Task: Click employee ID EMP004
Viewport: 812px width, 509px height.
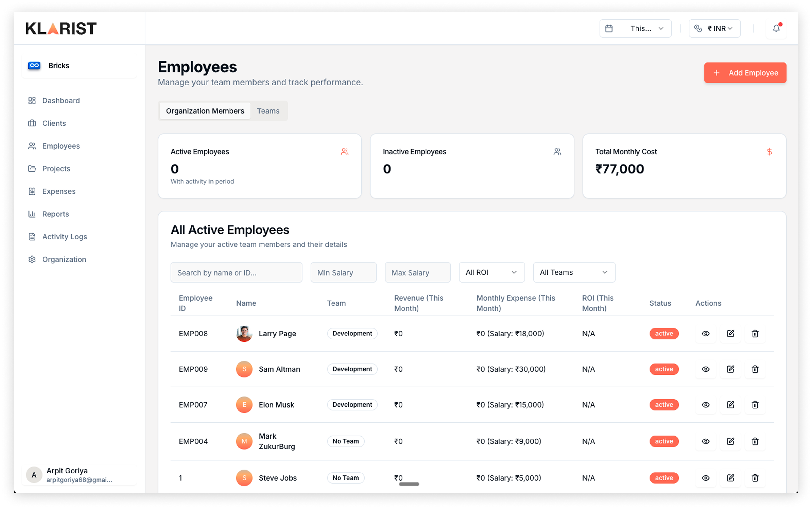Action: 193,441
